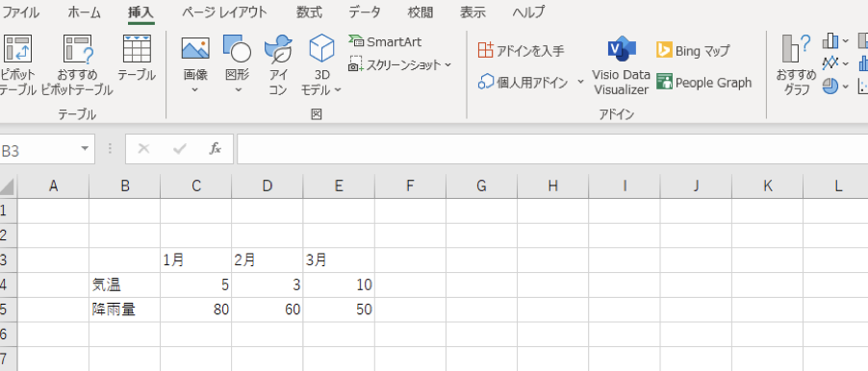
Task: Insert a テーブル from the ribbon
Action: tap(137, 58)
